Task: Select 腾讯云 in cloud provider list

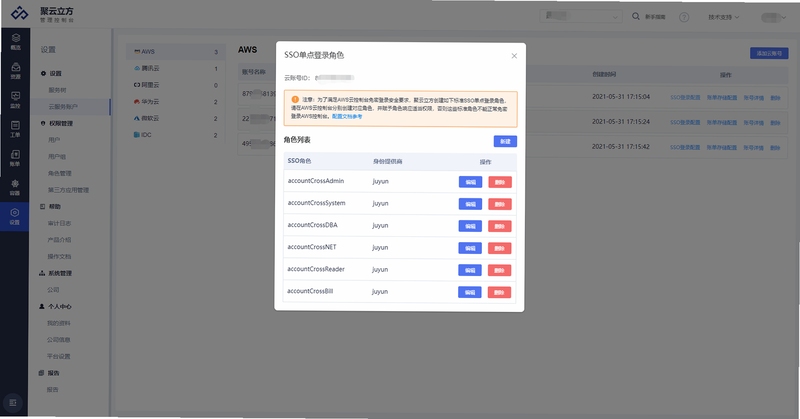Action: pyautogui.click(x=174, y=68)
